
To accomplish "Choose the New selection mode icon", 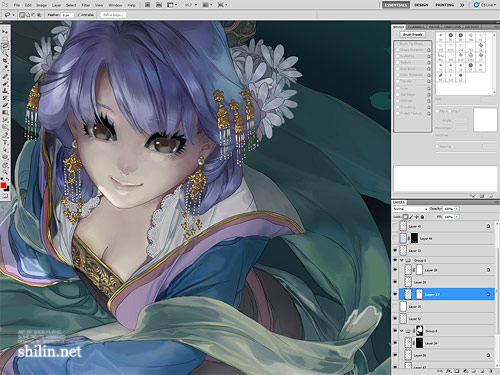I will click(22, 15).
